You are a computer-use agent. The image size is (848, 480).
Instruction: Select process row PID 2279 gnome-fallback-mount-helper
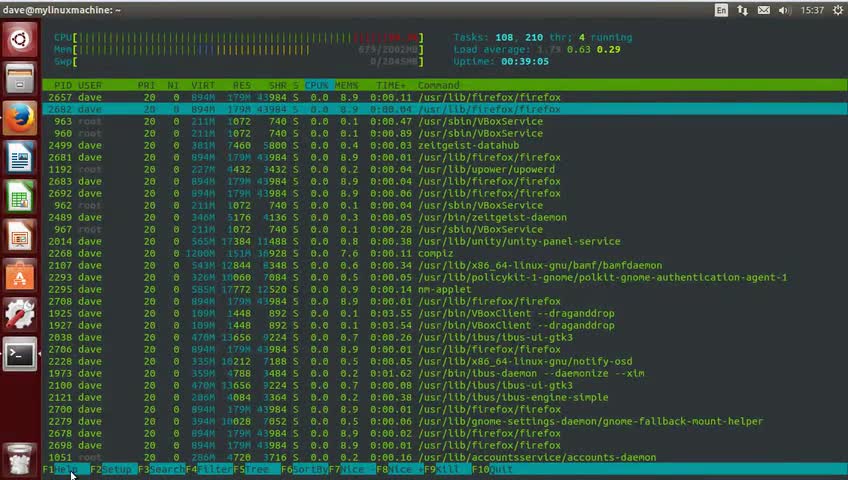[x=445, y=421]
